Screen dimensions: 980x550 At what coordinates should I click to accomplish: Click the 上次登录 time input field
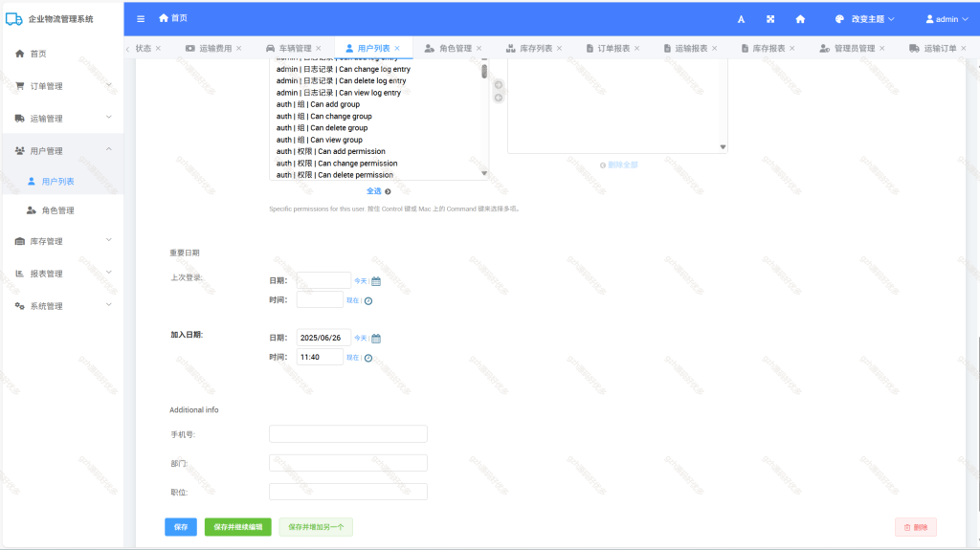[x=320, y=300]
